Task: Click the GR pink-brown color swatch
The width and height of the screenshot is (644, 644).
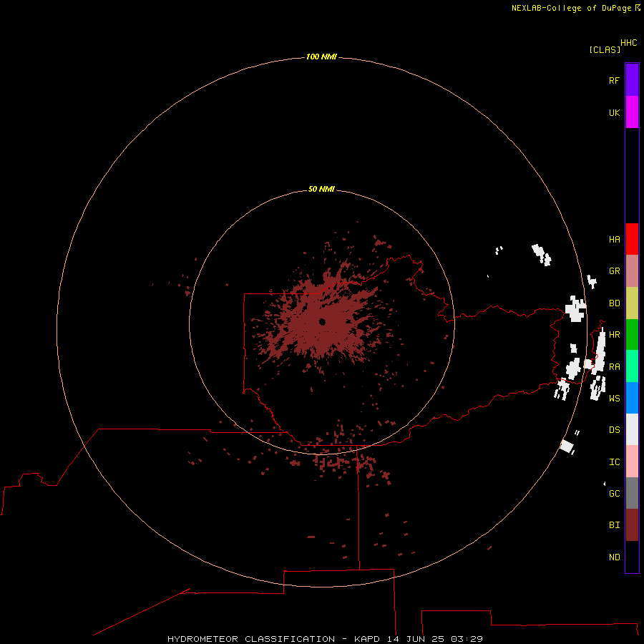Action: point(632,271)
